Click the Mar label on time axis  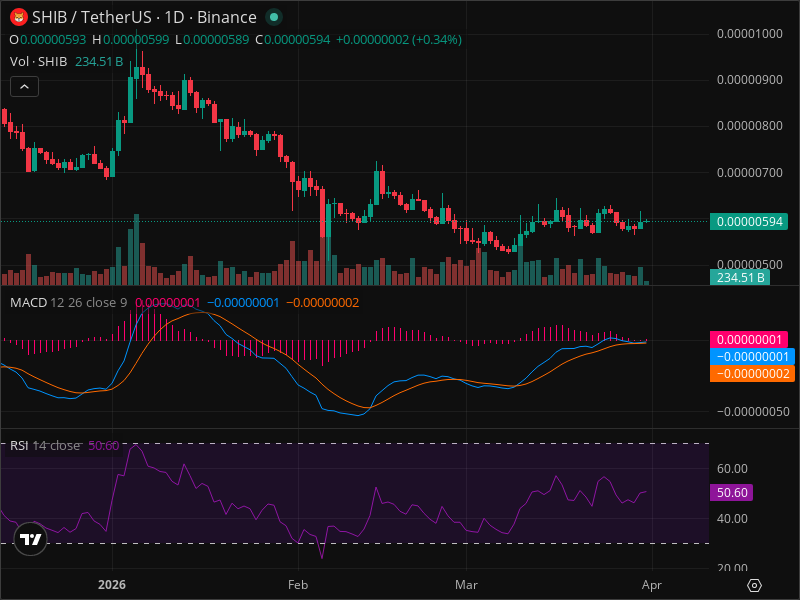pyautogui.click(x=466, y=585)
